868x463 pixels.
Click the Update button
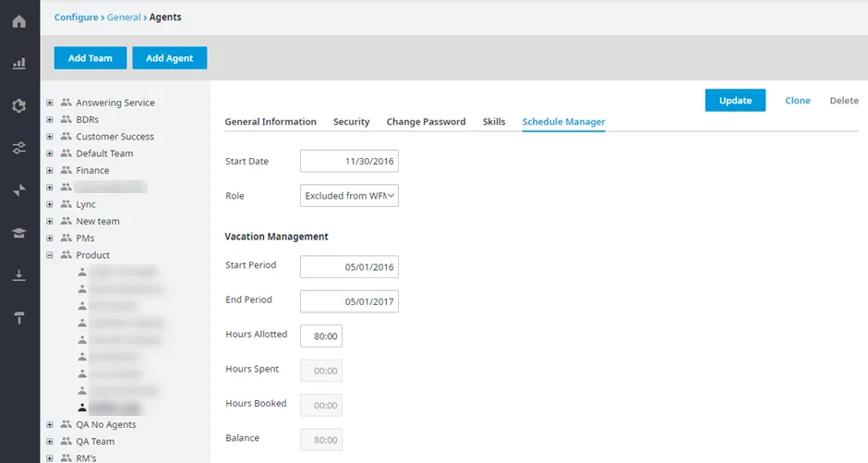point(735,100)
